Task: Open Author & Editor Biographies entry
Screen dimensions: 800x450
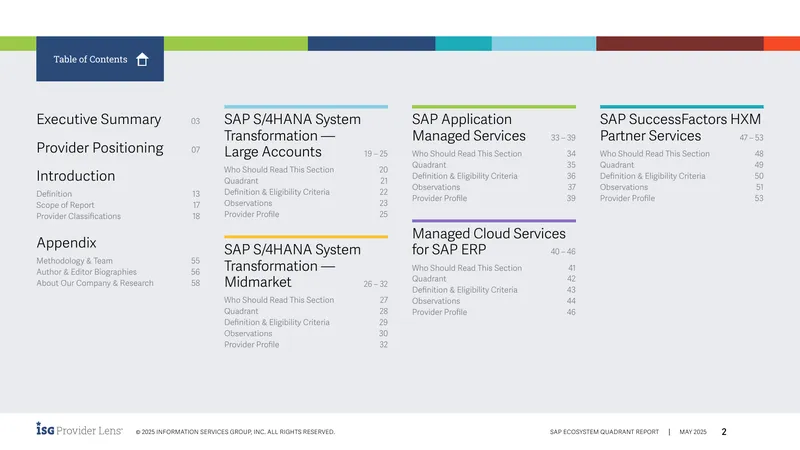Action: 86,272
